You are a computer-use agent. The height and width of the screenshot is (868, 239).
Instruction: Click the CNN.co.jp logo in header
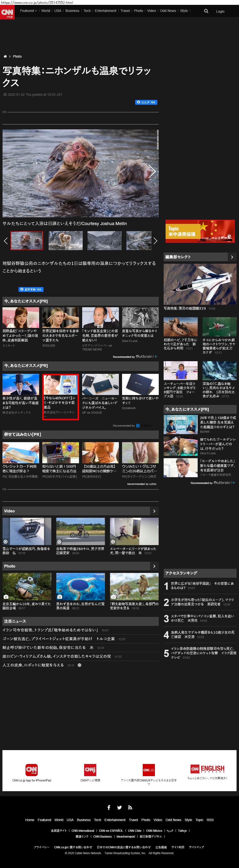(x=7, y=12)
